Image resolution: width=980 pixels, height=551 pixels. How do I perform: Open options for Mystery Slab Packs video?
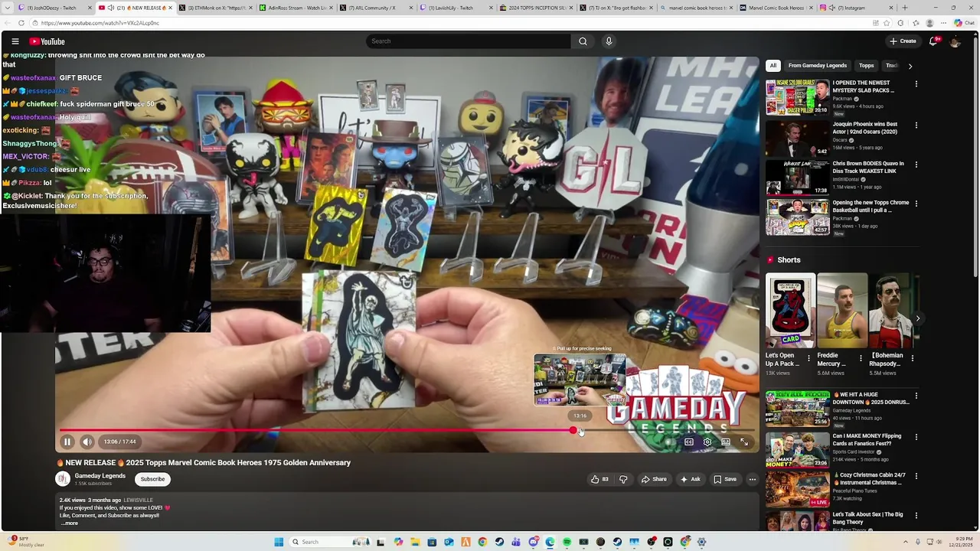point(916,86)
